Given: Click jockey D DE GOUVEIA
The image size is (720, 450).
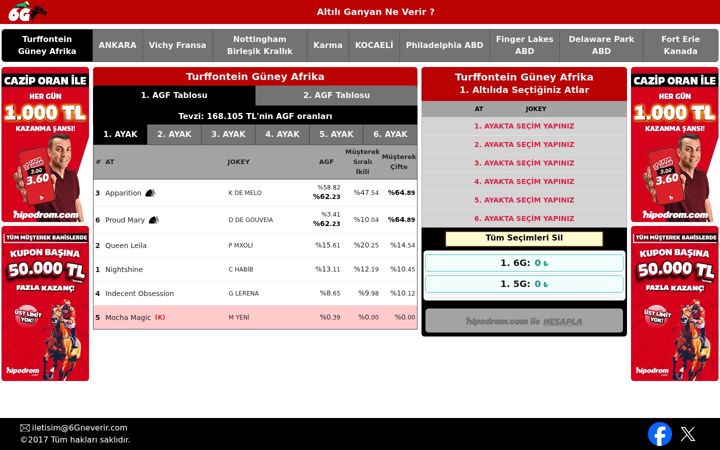Looking at the screenshot, I should tap(251, 220).
